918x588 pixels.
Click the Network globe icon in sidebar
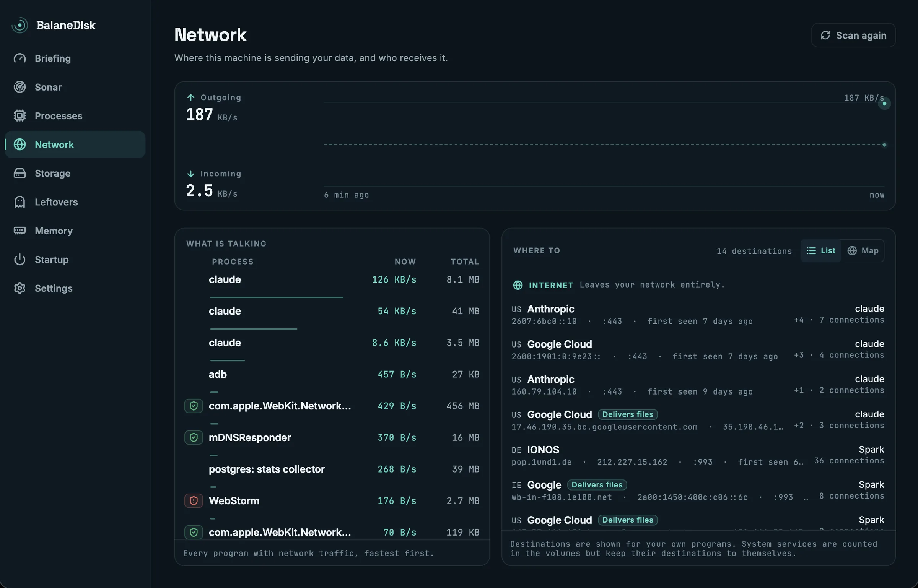[x=20, y=145]
